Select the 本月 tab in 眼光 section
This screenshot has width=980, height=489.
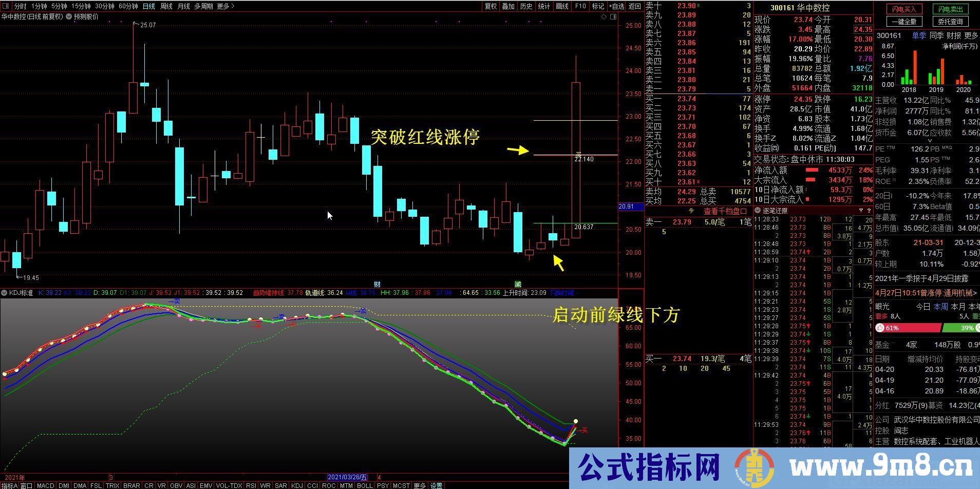point(958,307)
